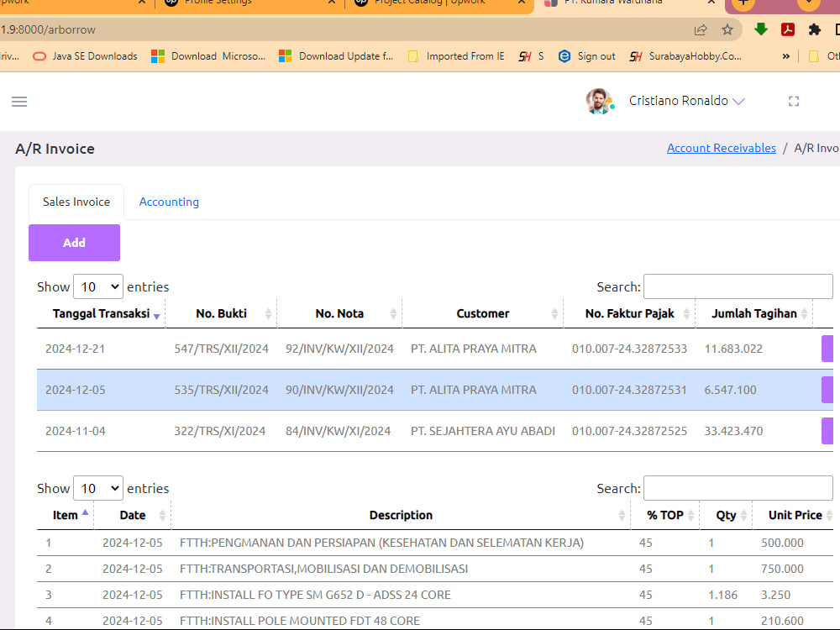Open the hamburger sidebar menu
The width and height of the screenshot is (840, 630).
[x=19, y=102]
